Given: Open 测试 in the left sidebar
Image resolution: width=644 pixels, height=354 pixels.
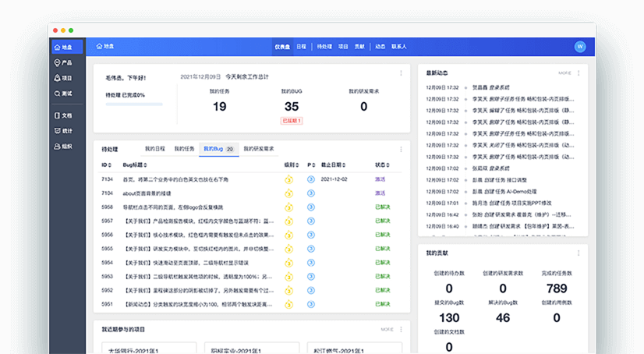Looking at the screenshot, I should coord(63,94).
